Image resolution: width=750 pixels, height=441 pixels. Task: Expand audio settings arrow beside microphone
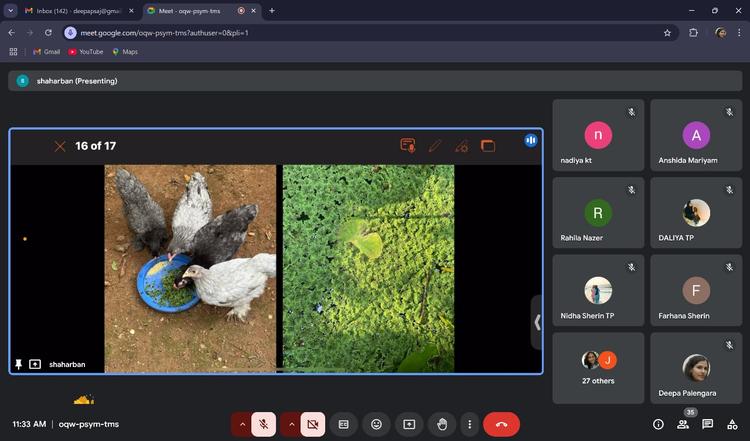(x=241, y=424)
